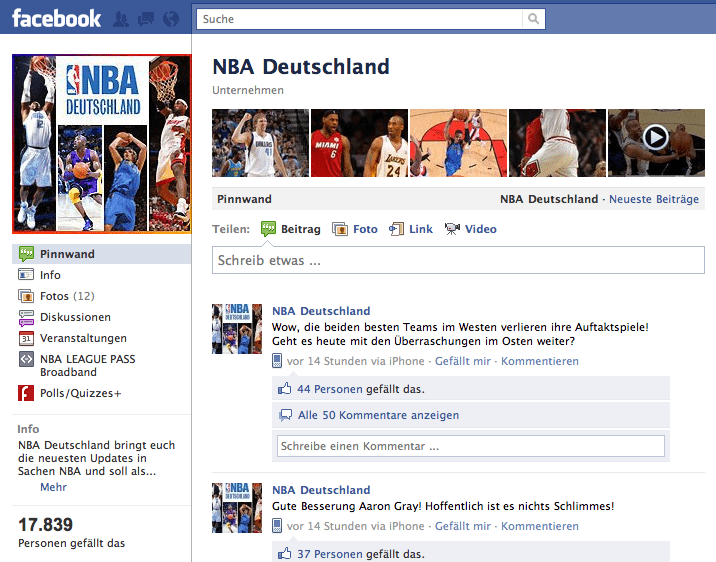Click the Pinnwand speech-bubble sidebar icon

pos(26,254)
